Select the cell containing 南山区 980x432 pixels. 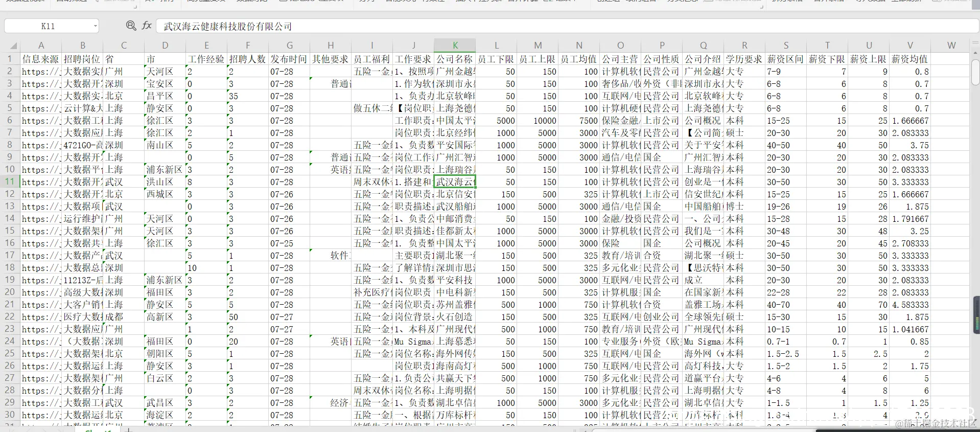(165, 145)
